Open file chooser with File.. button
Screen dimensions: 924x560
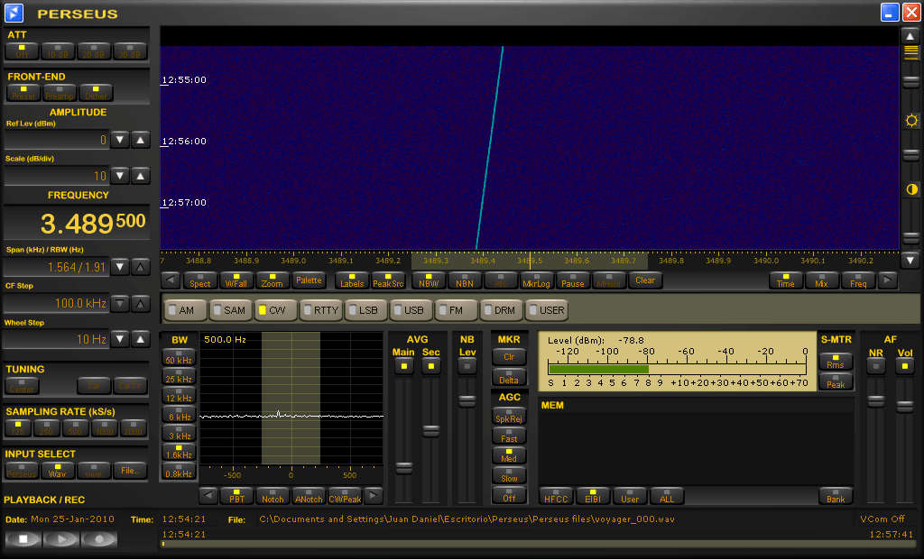click(x=130, y=471)
